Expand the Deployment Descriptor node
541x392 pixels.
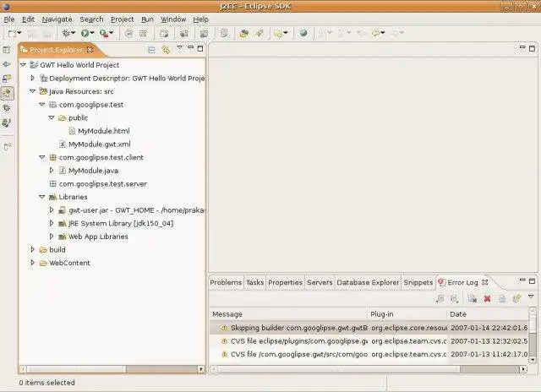point(33,78)
